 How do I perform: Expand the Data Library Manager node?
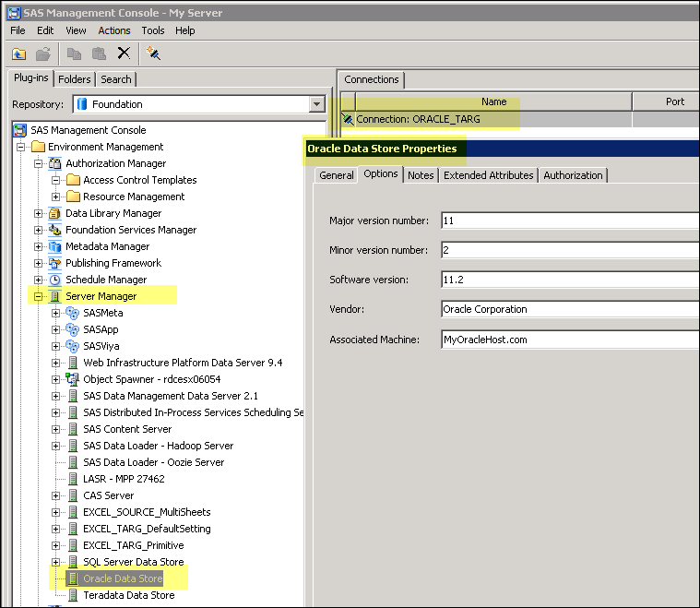pos(39,213)
